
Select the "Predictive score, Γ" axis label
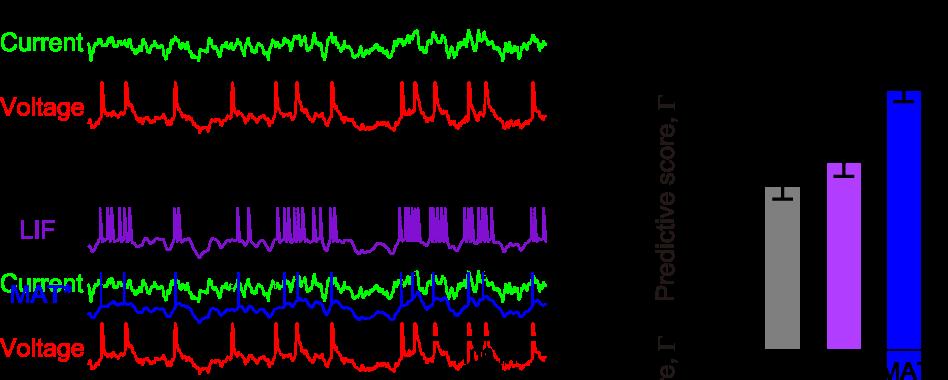point(666,198)
